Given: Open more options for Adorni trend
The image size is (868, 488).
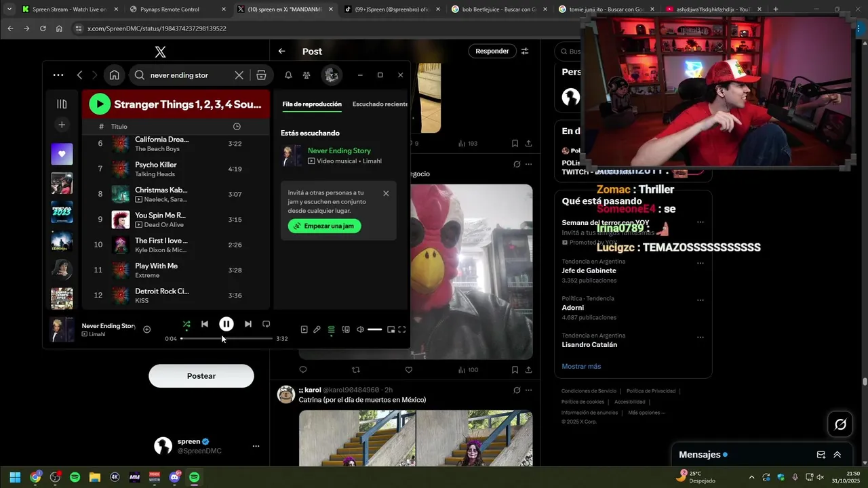Looking at the screenshot, I should [701, 300].
